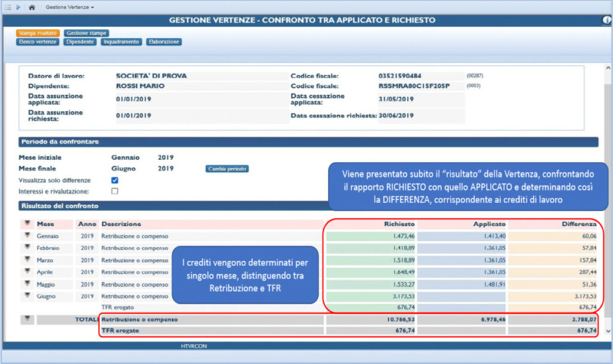Viewport: 613px width, 364px height.
Task: Open the hamburger menu icon in top bar
Action: point(7,7)
